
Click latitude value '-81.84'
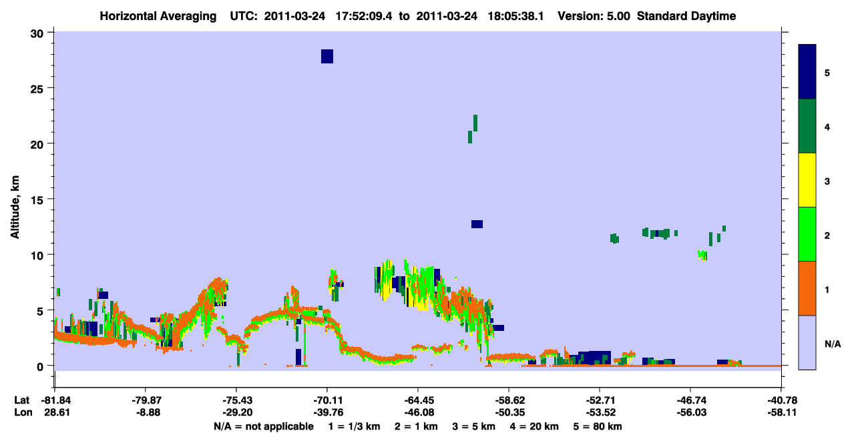coord(55,400)
